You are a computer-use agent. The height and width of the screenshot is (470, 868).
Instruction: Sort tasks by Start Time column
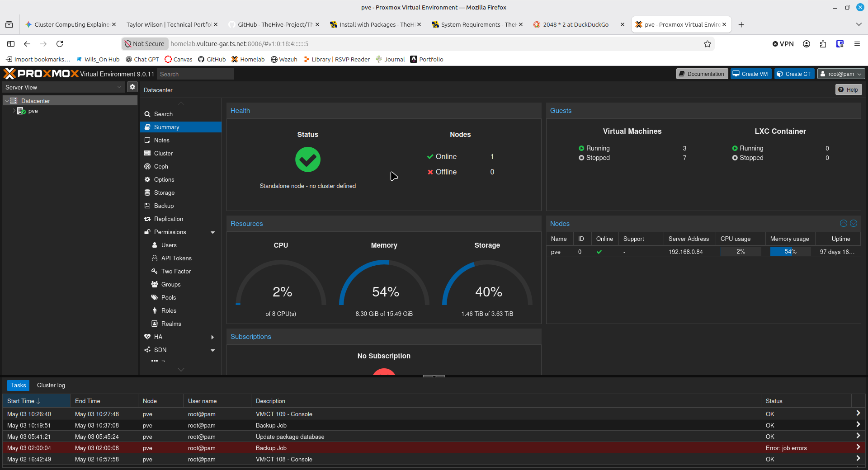[36, 401]
